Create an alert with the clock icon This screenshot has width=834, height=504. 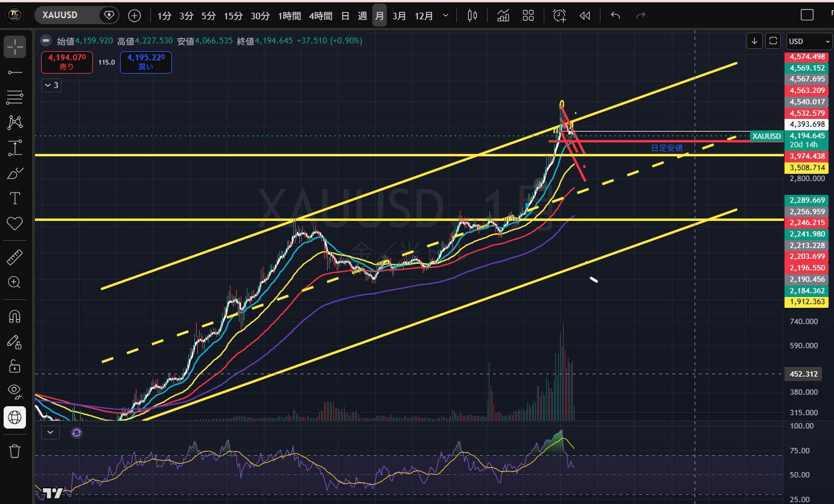[559, 16]
